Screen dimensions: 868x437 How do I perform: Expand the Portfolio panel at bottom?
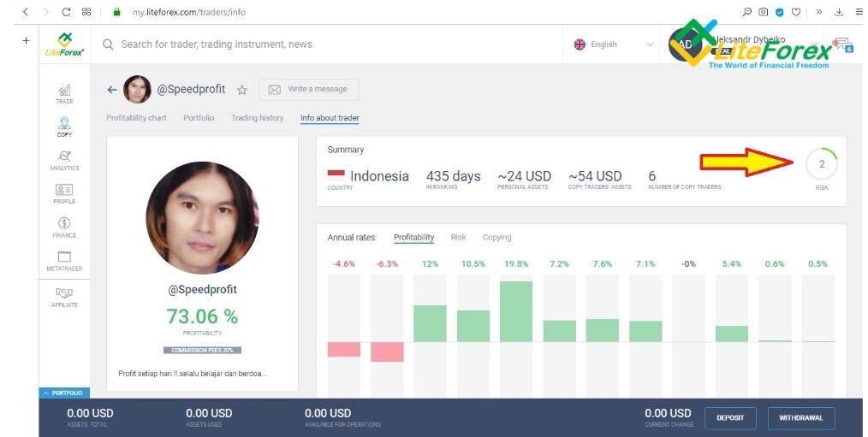click(62, 393)
